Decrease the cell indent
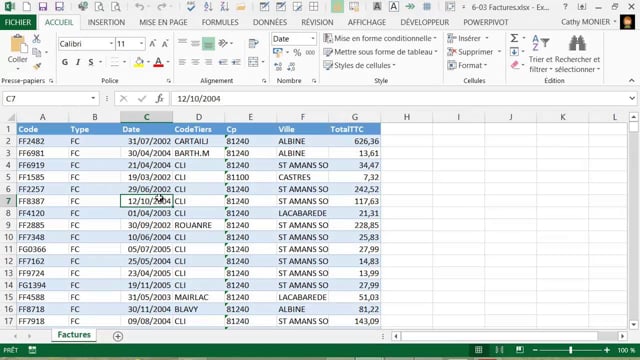This screenshot has width=640, height=360. (223, 62)
